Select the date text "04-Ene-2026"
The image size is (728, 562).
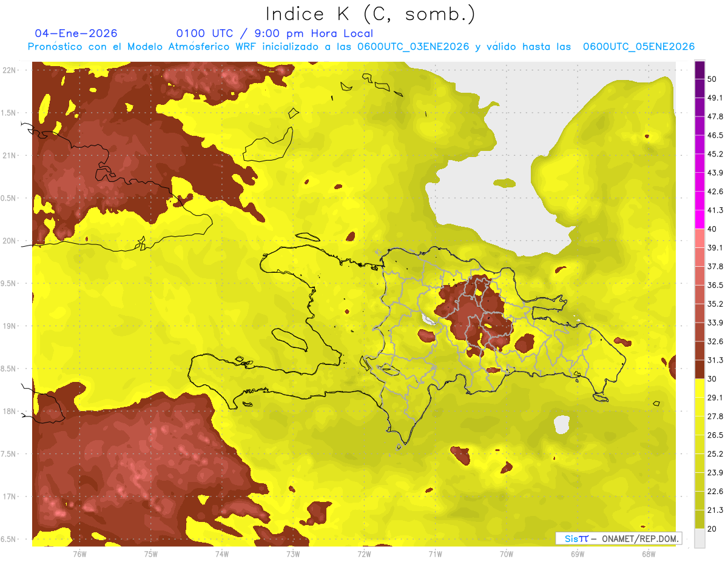click(x=76, y=33)
